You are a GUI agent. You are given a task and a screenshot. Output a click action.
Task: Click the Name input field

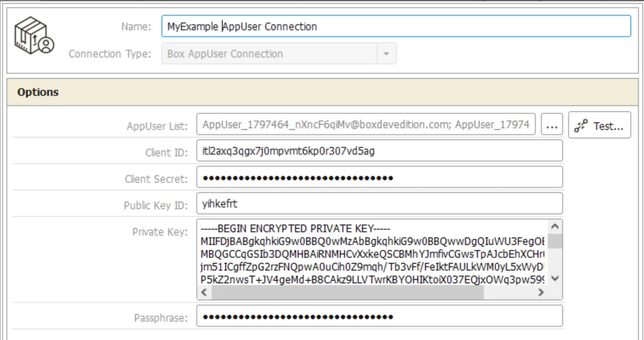396,26
